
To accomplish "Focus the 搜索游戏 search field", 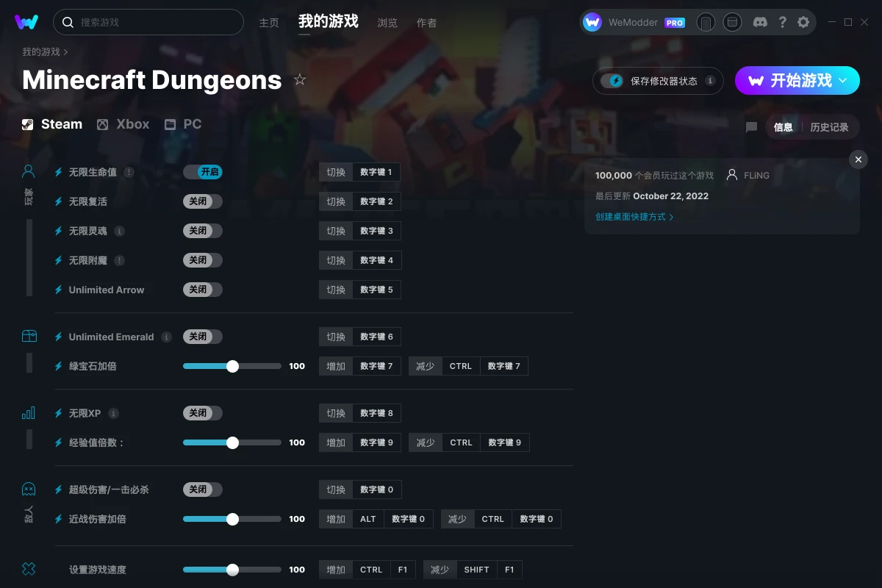I will coord(148,22).
